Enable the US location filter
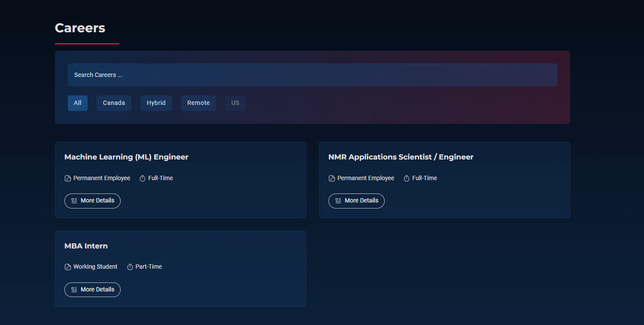This screenshot has height=325, width=644. [235, 103]
